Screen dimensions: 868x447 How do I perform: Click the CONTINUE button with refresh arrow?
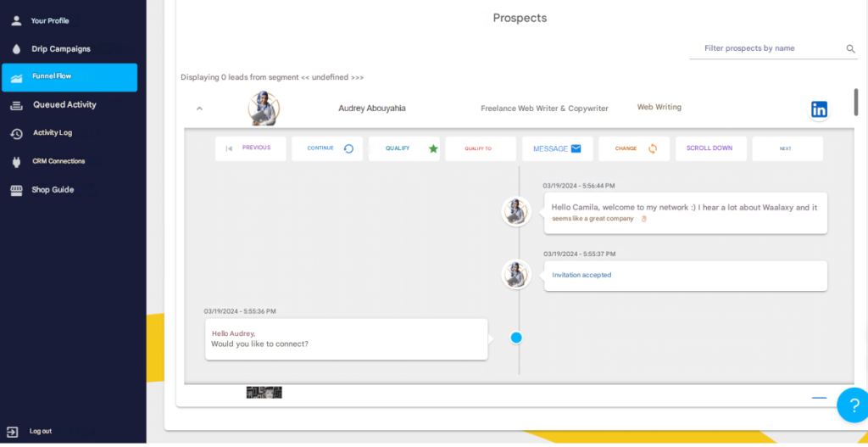tap(327, 148)
